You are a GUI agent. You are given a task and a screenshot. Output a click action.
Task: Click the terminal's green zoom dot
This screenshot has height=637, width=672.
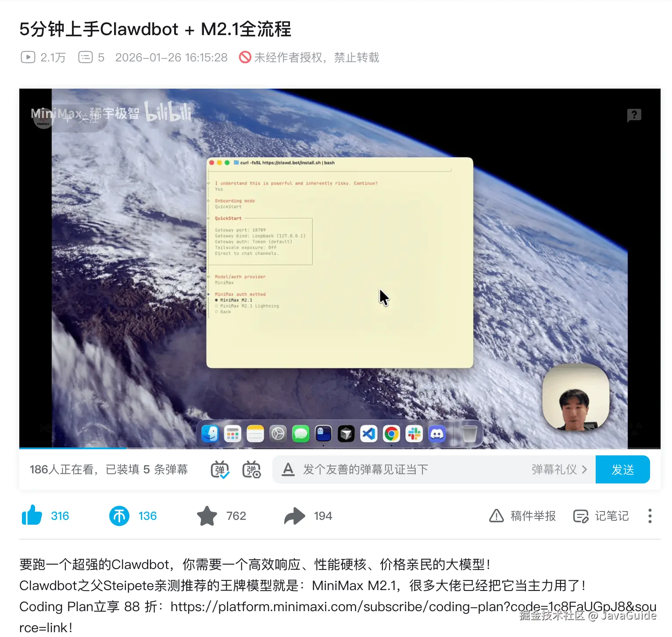tap(227, 163)
